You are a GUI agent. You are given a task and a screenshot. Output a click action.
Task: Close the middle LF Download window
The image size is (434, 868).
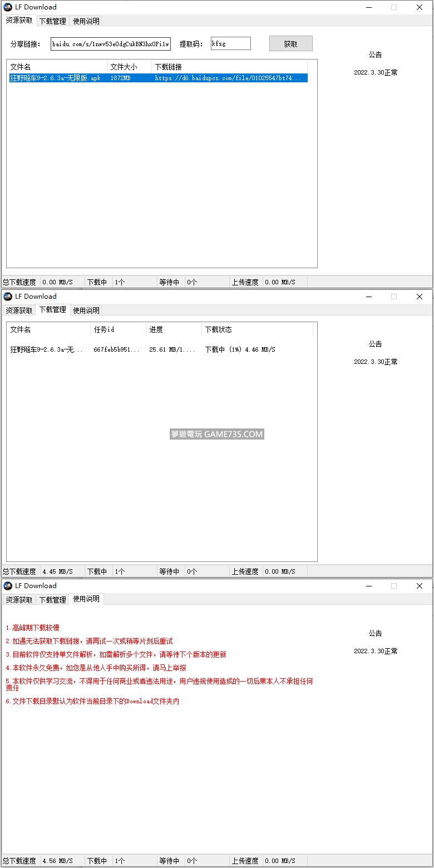click(420, 297)
